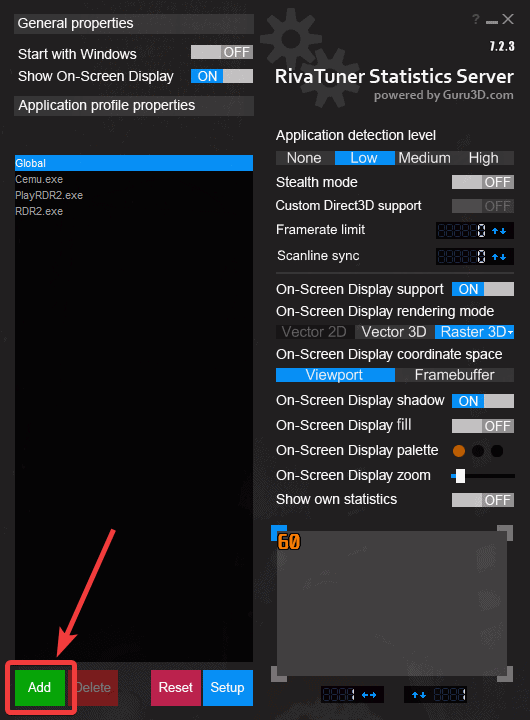
Task: Toggle Stealth mode switch
Action: tap(483, 182)
